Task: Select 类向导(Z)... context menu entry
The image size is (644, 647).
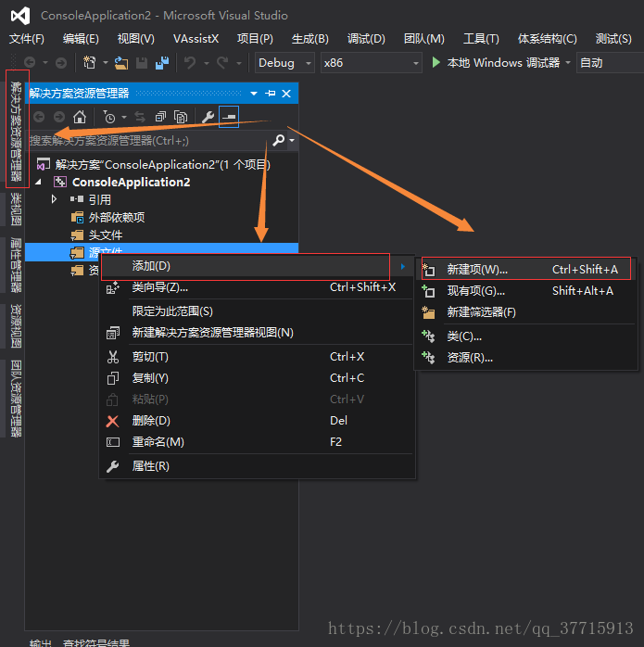Action: (x=257, y=287)
